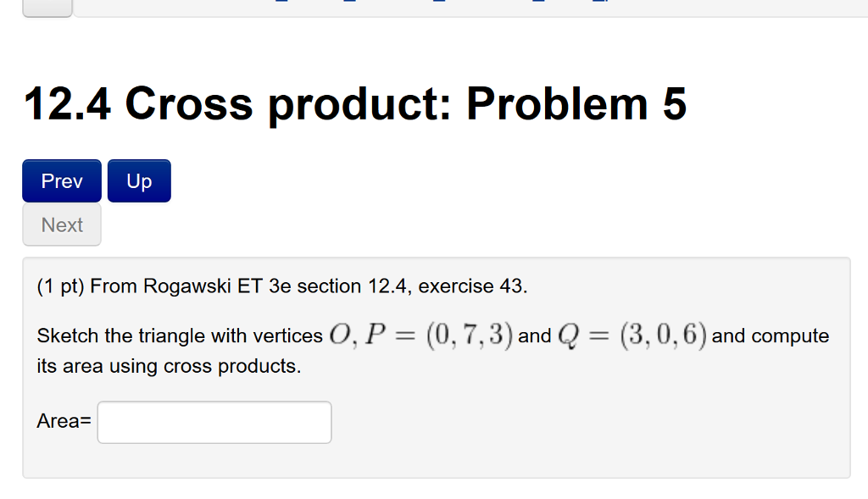
Task: Click the first blue link at the top edge
Action: 280,3
